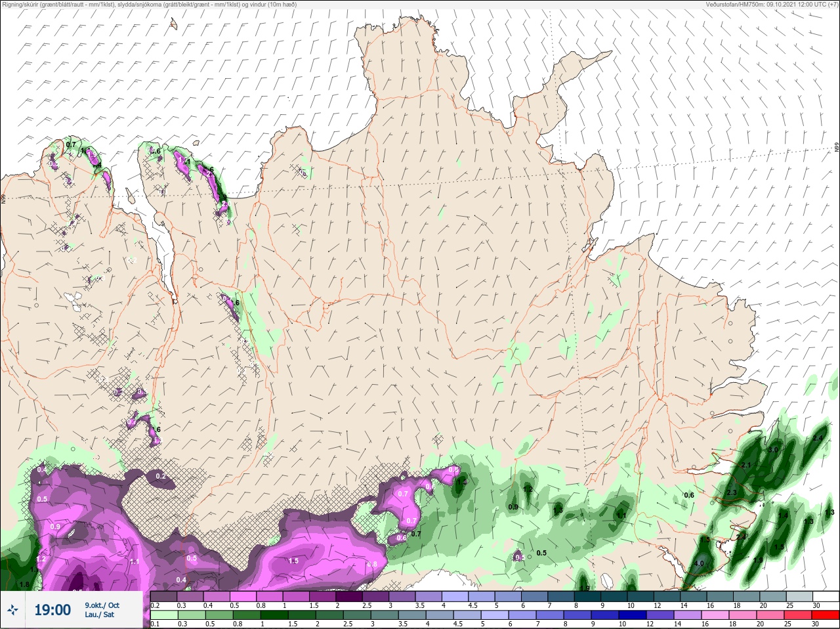
Task: Click the 0.1 tick label in rain legend
Action: click(x=155, y=624)
